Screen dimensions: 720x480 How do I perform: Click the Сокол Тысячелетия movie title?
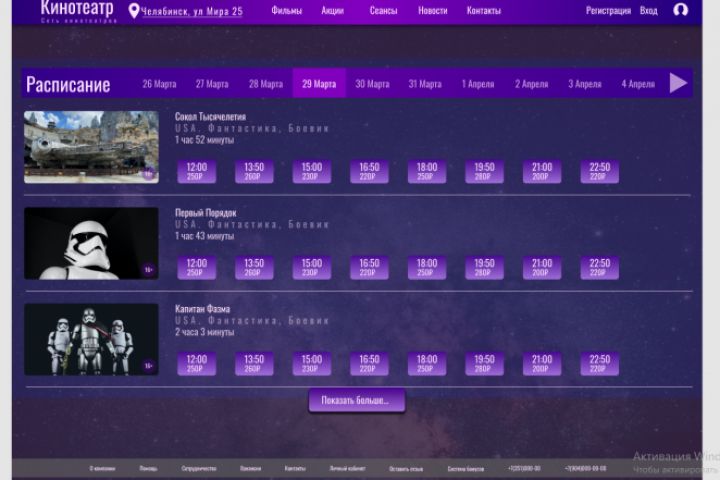[x=210, y=117]
